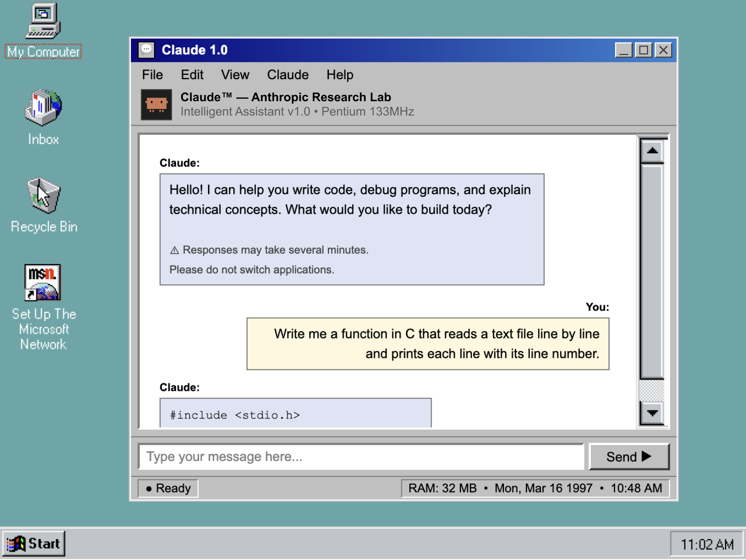746x560 pixels.
Task: Open the MSN setup shortcut icon
Action: (x=43, y=282)
